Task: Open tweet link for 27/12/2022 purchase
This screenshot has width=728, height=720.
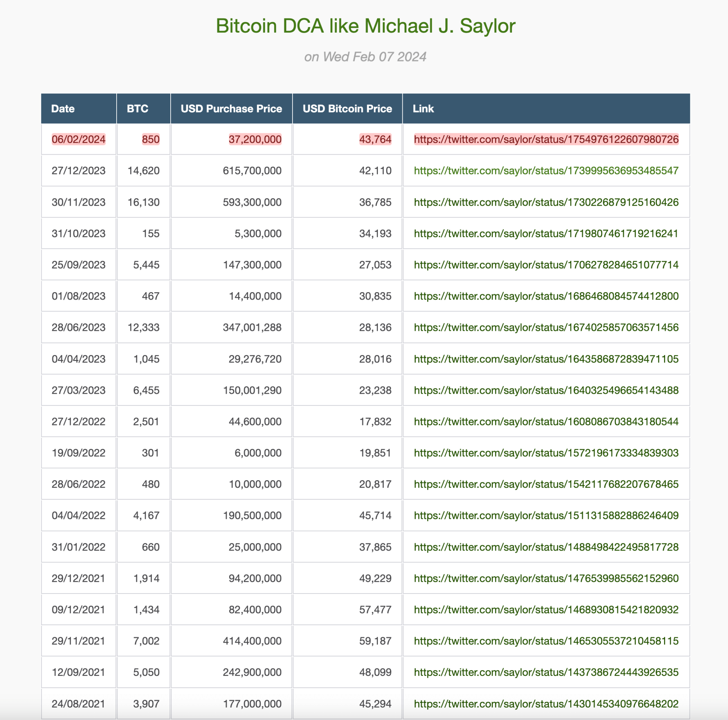Action: click(x=546, y=421)
